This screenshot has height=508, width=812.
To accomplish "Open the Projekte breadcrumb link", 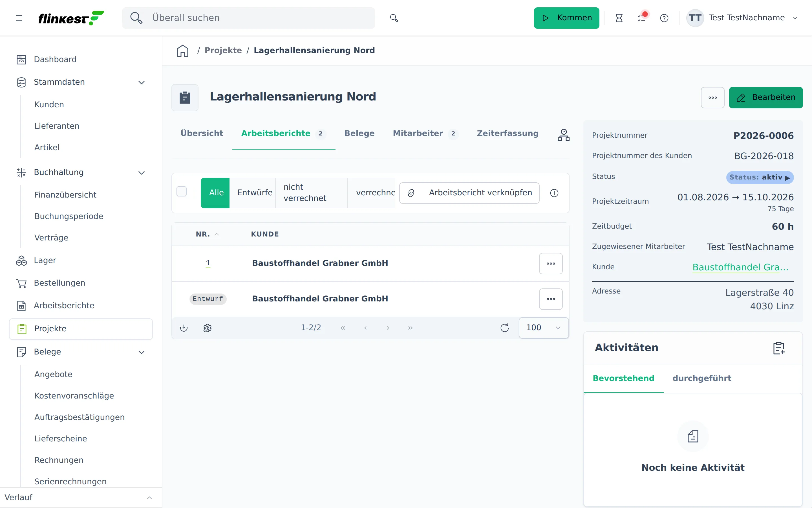I will pos(223,51).
